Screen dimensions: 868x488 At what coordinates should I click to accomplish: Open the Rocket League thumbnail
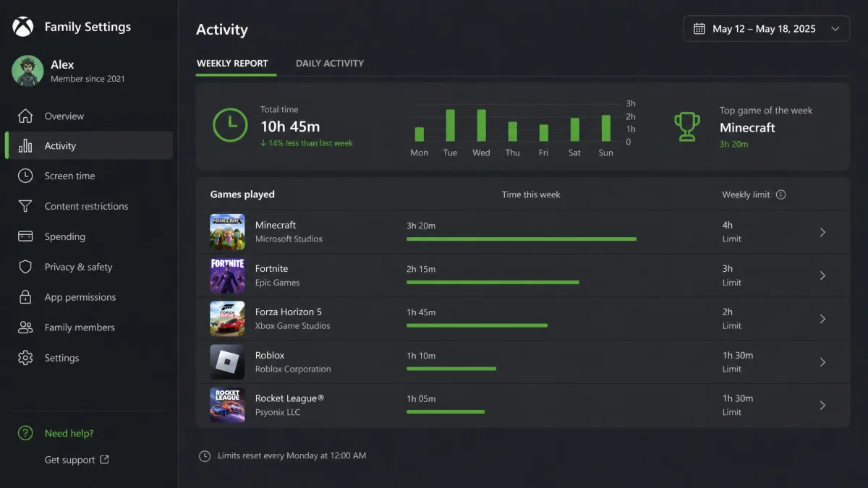tap(227, 405)
